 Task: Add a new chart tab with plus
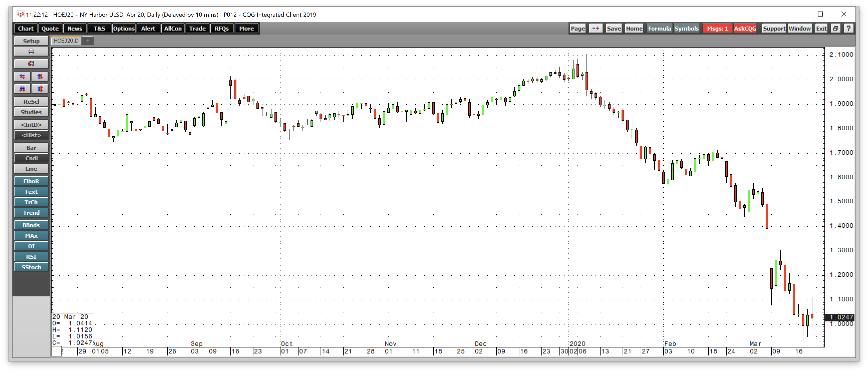[x=88, y=41]
